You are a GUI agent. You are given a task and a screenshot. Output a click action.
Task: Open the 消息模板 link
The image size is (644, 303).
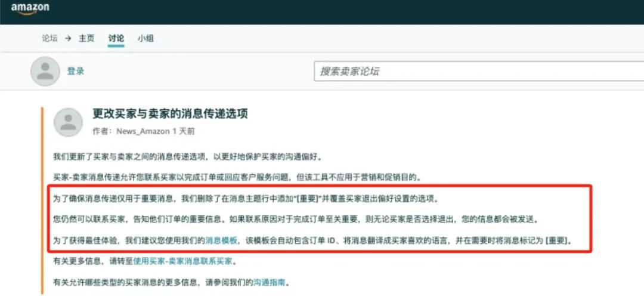point(221,241)
